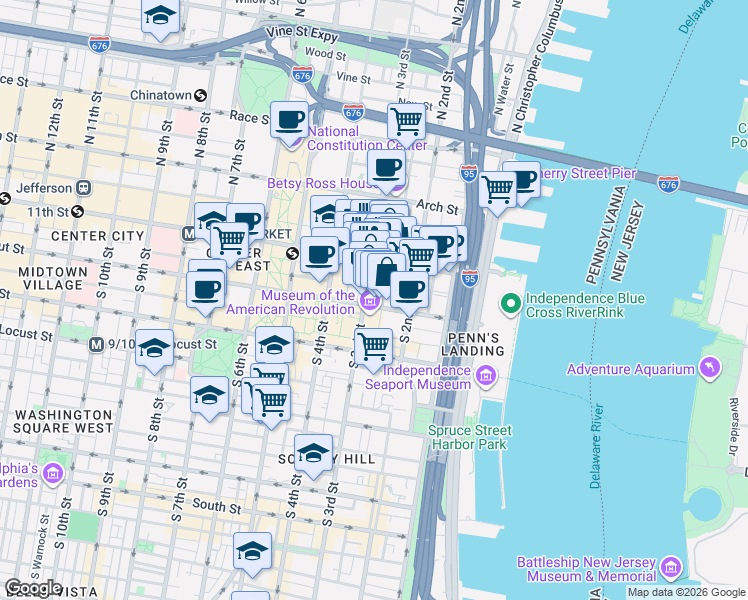Select the graduation cap marker near S 4th and Locust
Image resolution: width=748 pixels, height=600 pixels.
point(274,345)
